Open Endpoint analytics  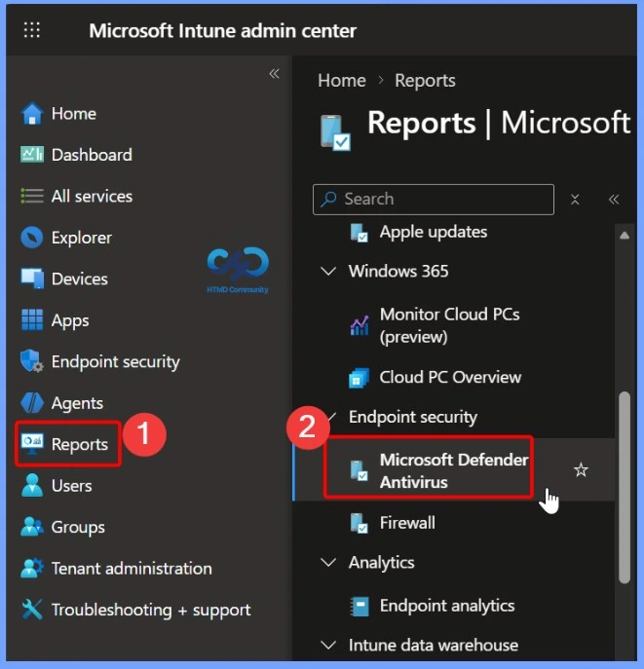point(447,606)
